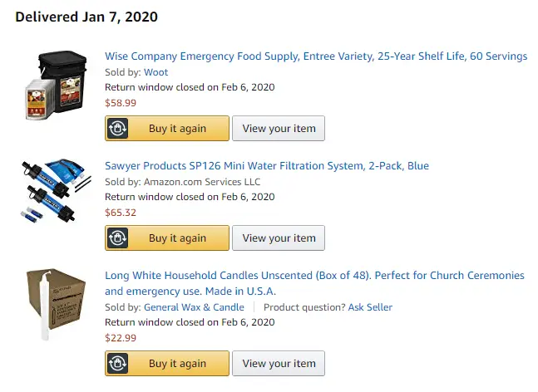Viewport: 538px width, 392px height.
Task: Open Sawyer Products SP126 Mini title link
Action: [267, 166]
